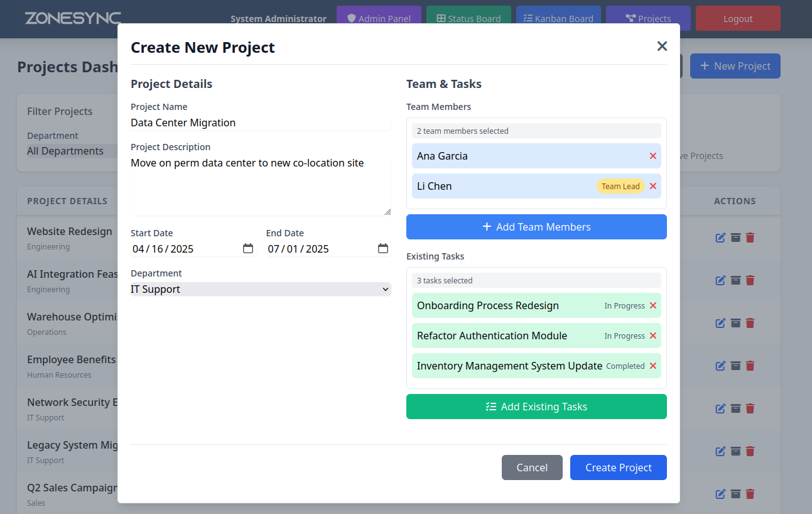Viewport: 812px width, 514px height.
Task: Click ZoneSync logo in header
Action: [x=73, y=19]
